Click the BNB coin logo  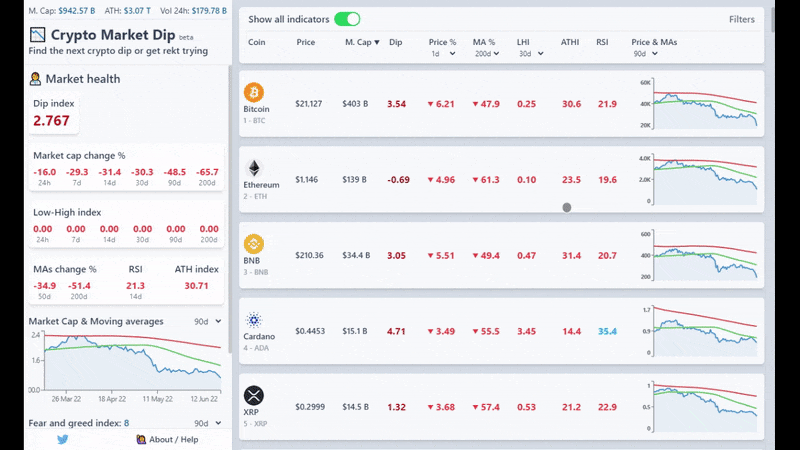pyautogui.click(x=254, y=244)
